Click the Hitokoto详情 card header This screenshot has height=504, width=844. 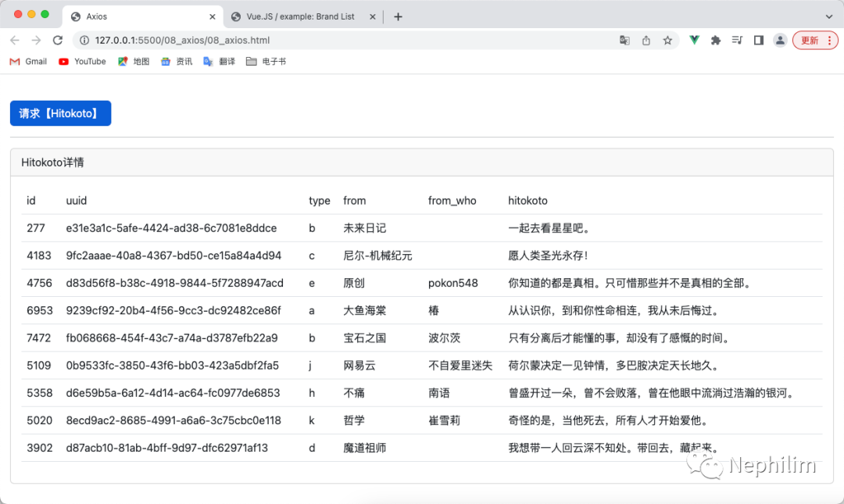pyautogui.click(x=421, y=163)
